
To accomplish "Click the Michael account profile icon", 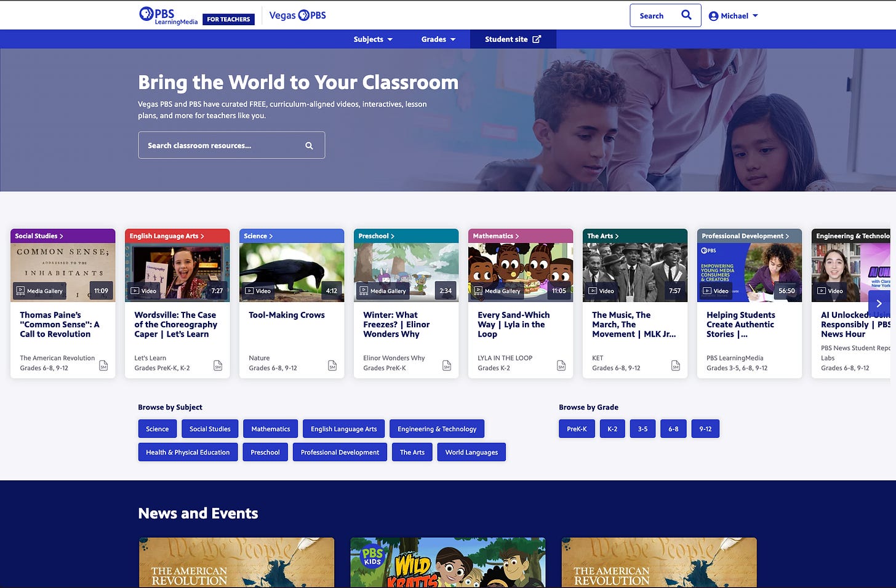I will tap(714, 16).
